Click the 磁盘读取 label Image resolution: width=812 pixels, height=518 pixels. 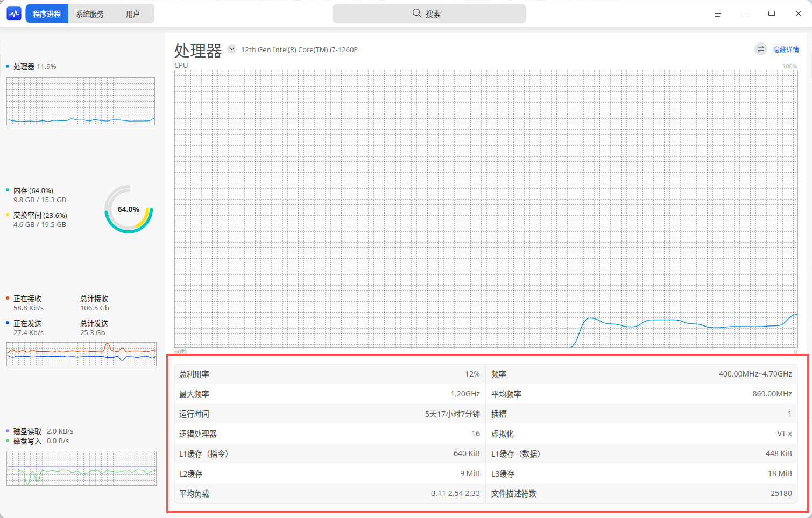(x=27, y=431)
